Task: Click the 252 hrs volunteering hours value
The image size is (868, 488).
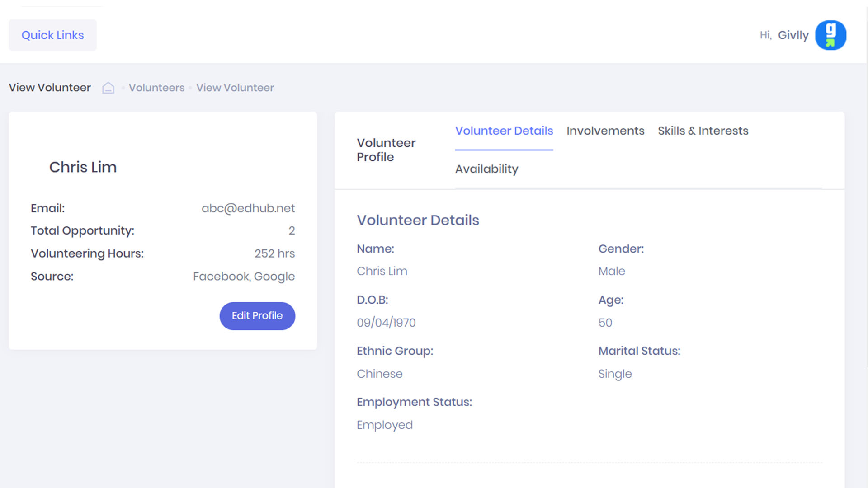Action: point(274,253)
